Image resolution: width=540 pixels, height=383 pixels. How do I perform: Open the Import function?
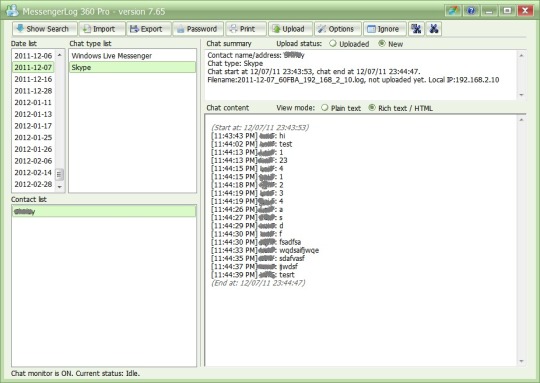pos(102,29)
